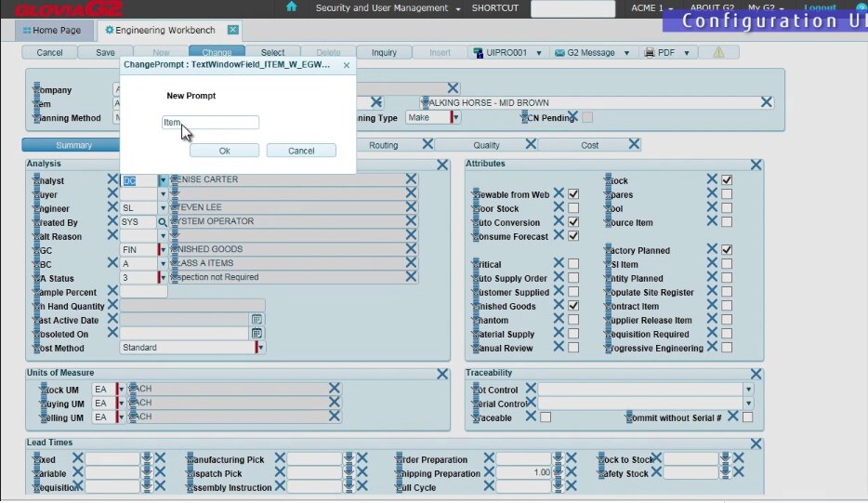Image resolution: width=868 pixels, height=503 pixels.
Task: Close the ChangePrompt dialog with X
Action: point(347,66)
